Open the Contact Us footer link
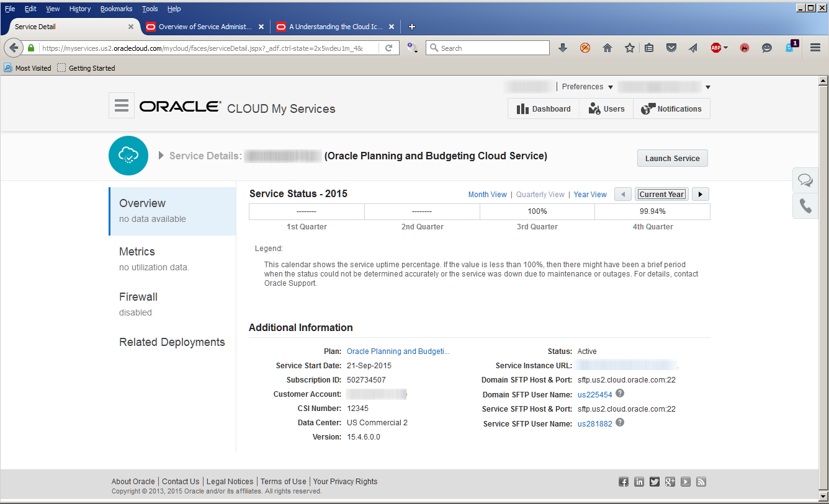This screenshot has height=504, width=829. pos(181,482)
